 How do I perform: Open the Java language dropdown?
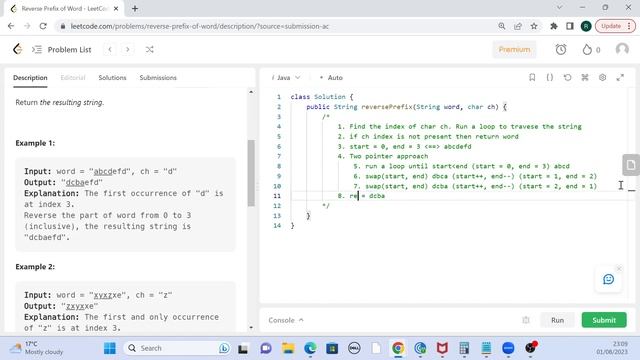click(x=286, y=78)
